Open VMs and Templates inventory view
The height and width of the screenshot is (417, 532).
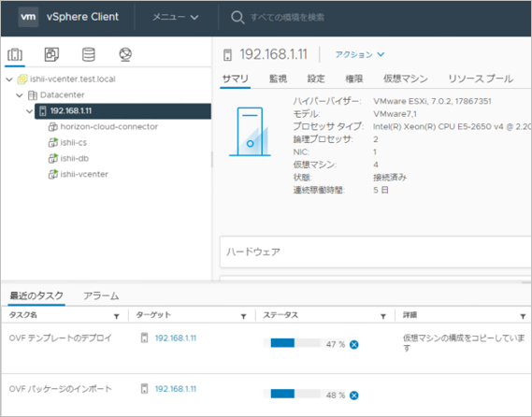pyautogui.click(x=51, y=54)
